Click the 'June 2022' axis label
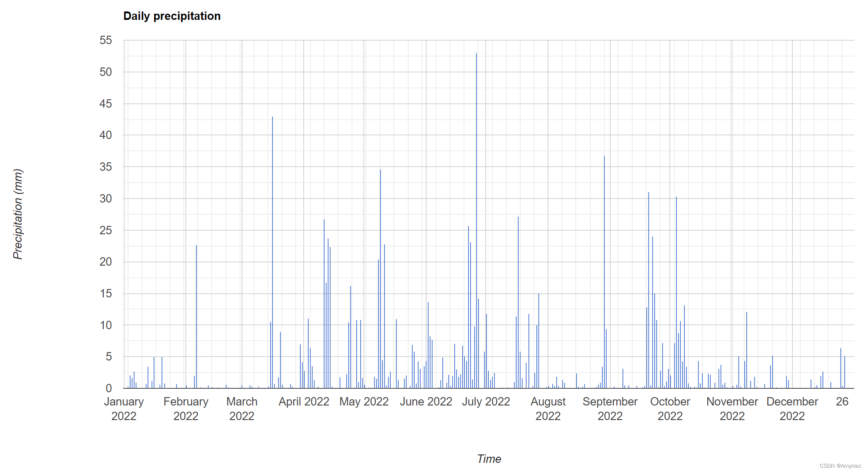This screenshot has height=473, width=868. (x=426, y=402)
